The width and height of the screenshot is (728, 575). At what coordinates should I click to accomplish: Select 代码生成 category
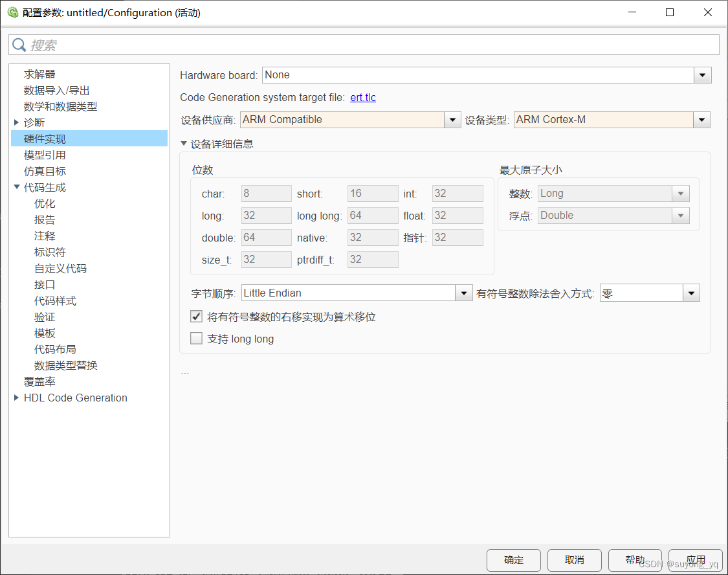(45, 188)
